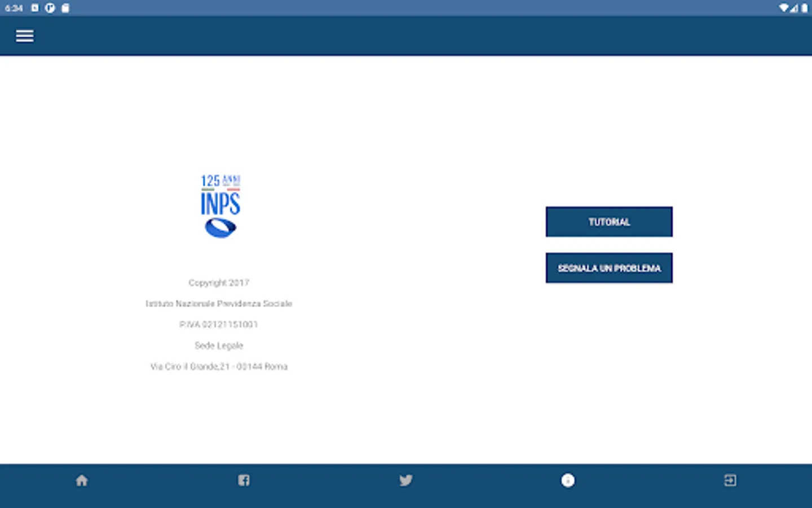Screen dimensions: 812x508
Task: Go to Home in bottom bar
Action: [x=82, y=480]
